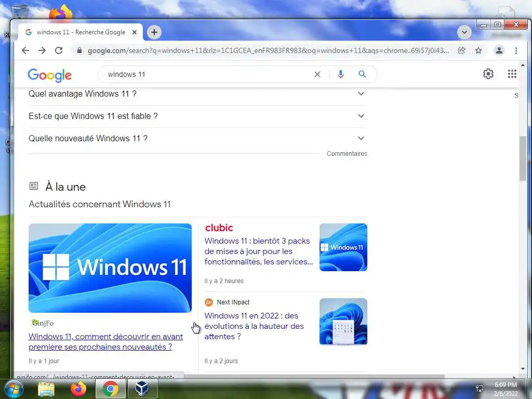Click 'Actualités concernant Windows 11' text
The height and width of the screenshot is (399, 532).
[100, 204]
